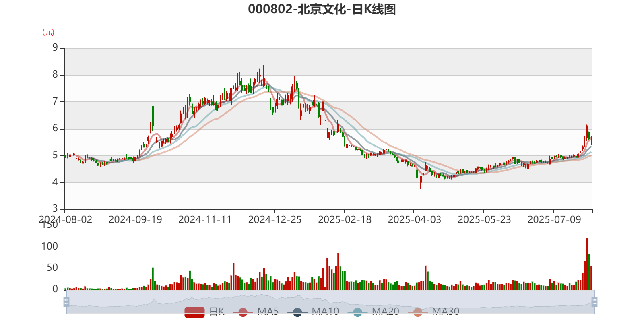Click the chart title 000802-北京文化-日K线图
The width and height of the screenshot is (644, 322).
(322, 9)
